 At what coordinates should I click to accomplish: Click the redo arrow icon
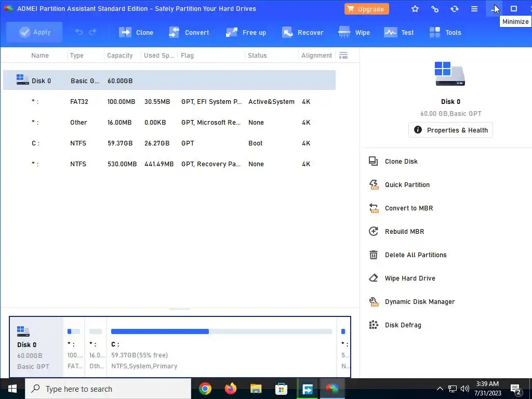point(92,32)
